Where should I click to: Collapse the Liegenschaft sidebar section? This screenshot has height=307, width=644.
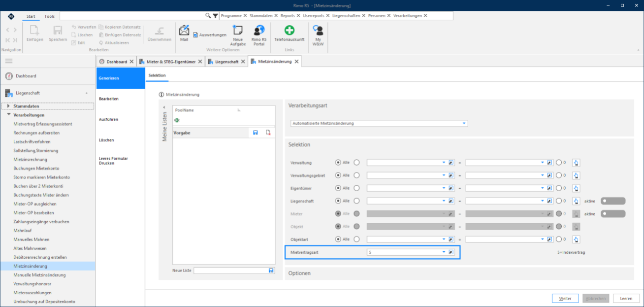click(86, 93)
